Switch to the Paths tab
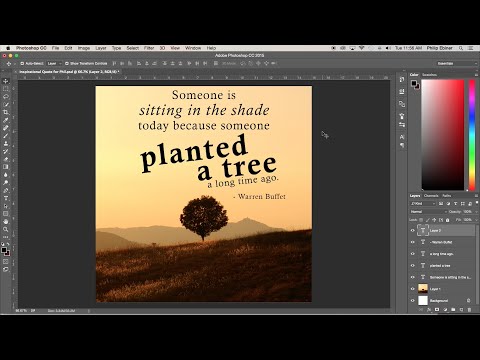The height and width of the screenshot is (360, 480). click(447, 196)
